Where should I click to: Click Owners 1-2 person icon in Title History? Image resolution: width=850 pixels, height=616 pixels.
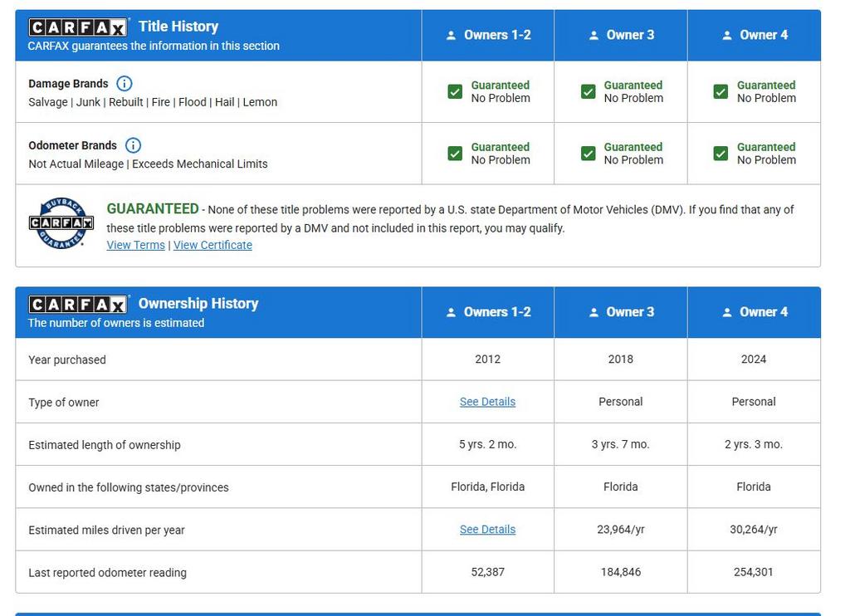(x=451, y=35)
